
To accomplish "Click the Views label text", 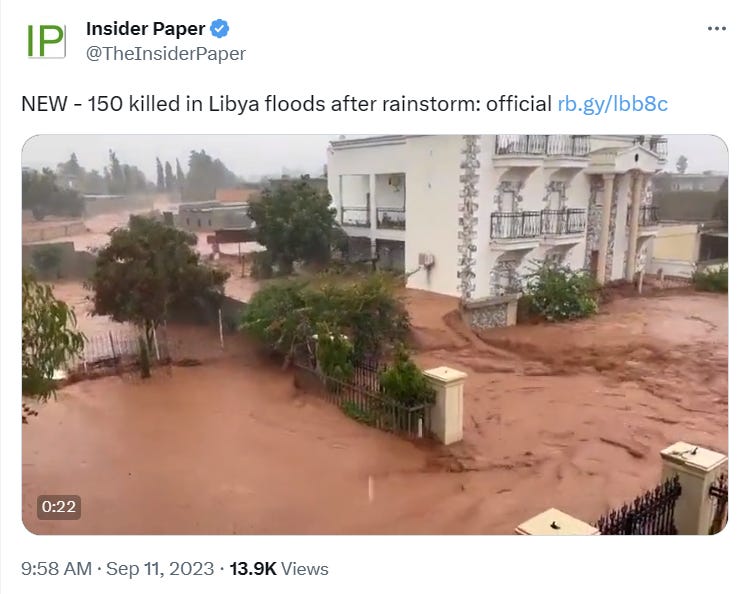I will pos(305,569).
